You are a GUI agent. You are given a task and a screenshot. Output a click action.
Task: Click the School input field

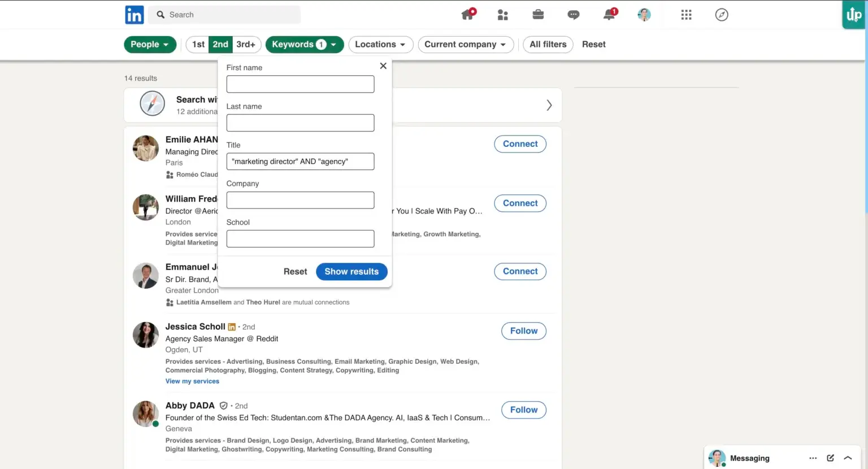pos(300,239)
